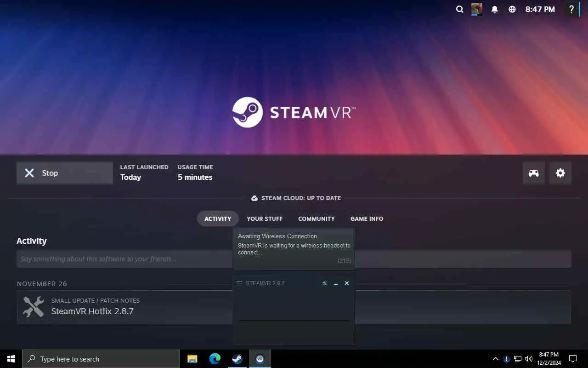Open the SteamVR 2.8.7 hamburger menu

239,283
